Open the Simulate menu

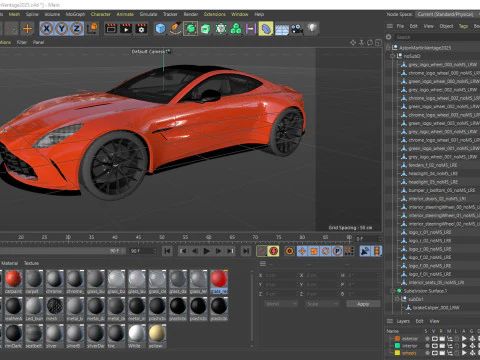click(x=148, y=14)
